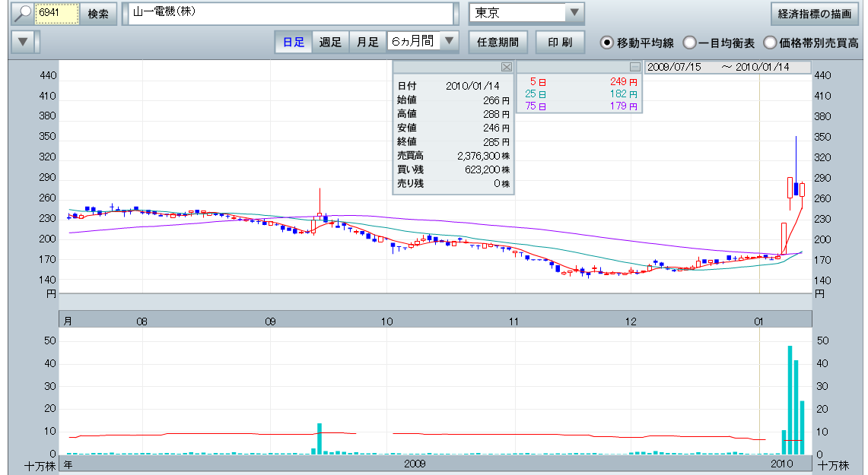Click the 印刷 print button
The width and height of the screenshot is (868, 475).
(560, 42)
